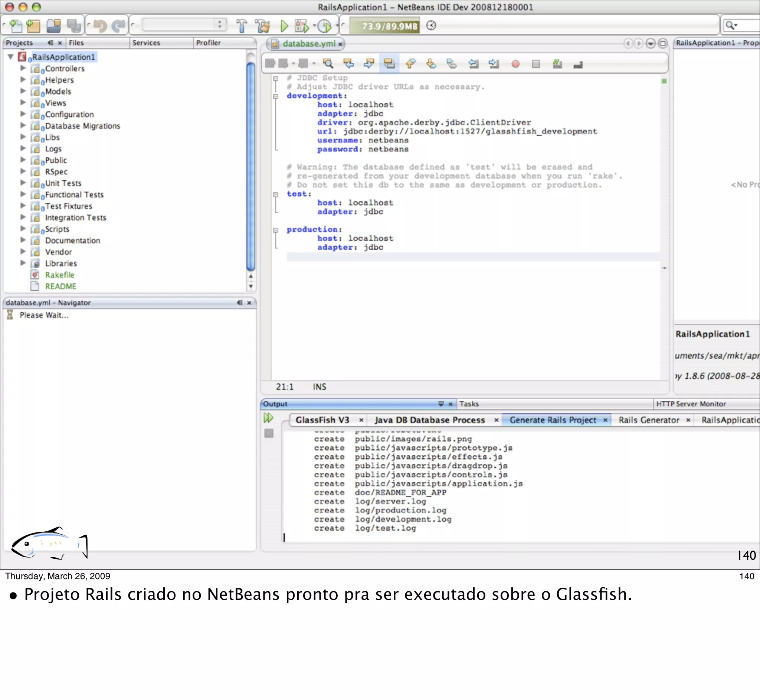Open the GlassFish V3 output tab
Viewport: 760px width, 700px height.
322,420
